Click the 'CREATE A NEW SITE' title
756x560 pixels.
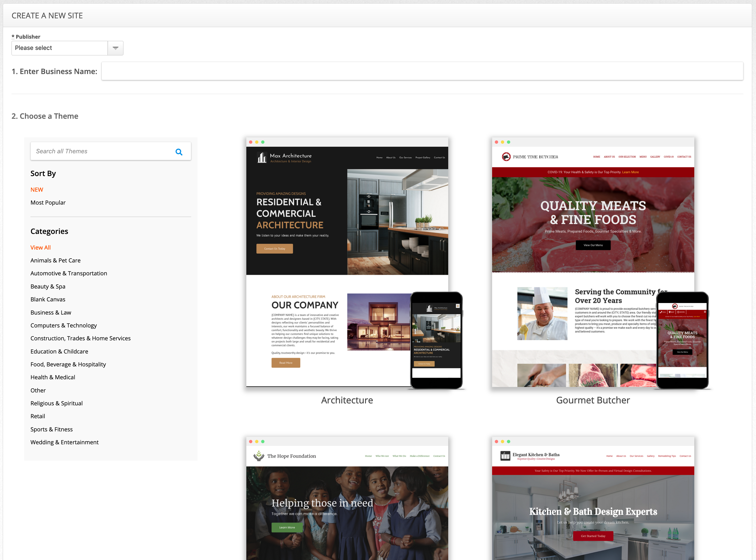47,16
